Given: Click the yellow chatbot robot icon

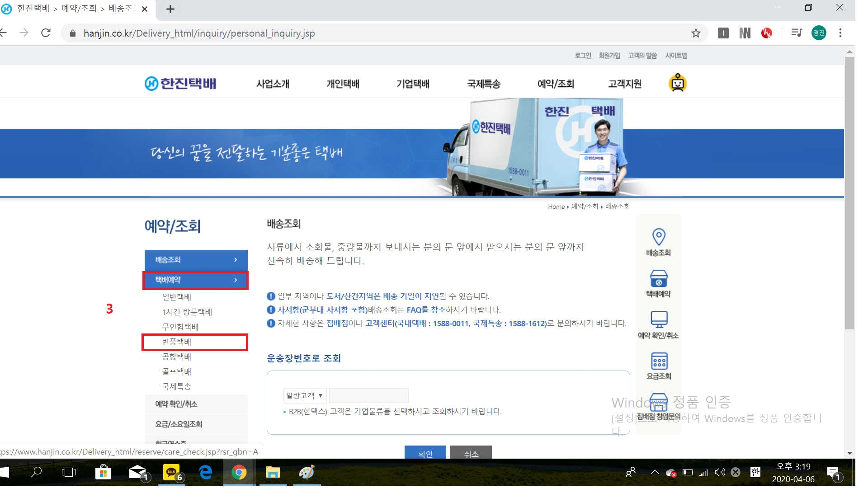Looking at the screenshot, I should (x=678, y=83).
